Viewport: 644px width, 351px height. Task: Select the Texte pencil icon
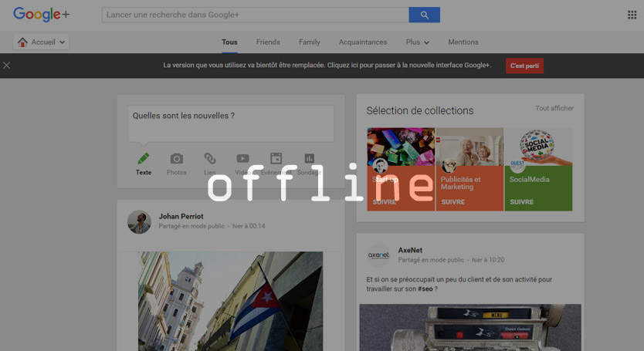(x=144, y=158)
